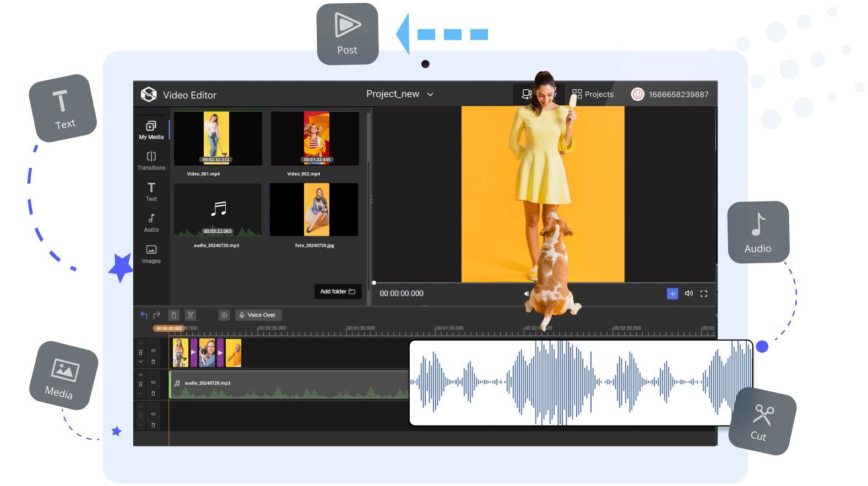868x486 pixels.
Task: Open the Images panel in sidebar
Action: (151, 254)
